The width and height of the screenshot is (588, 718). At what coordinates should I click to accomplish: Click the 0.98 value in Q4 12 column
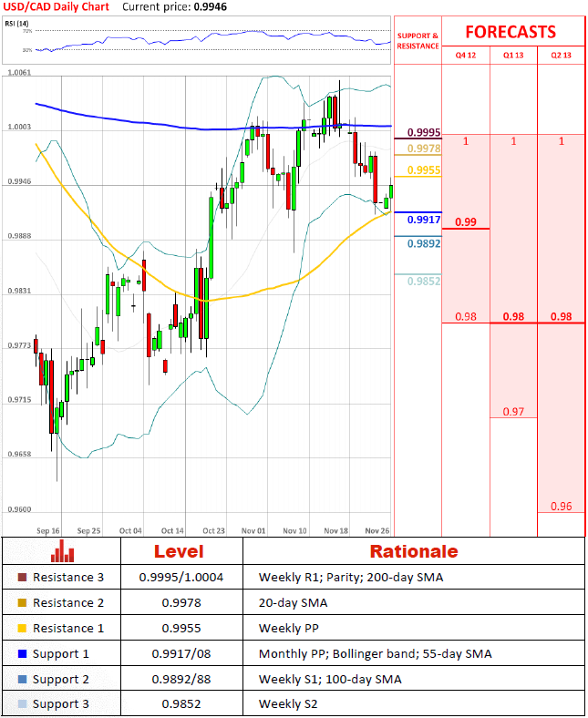466,316
